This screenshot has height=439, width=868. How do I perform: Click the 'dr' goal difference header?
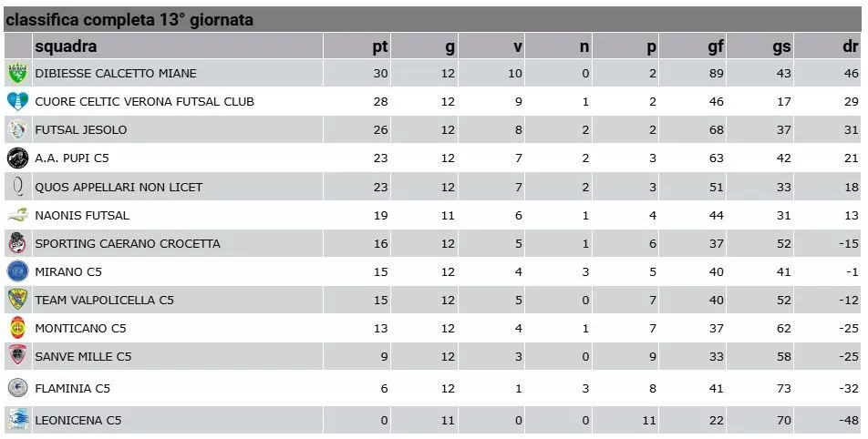[x=850, y=47]
